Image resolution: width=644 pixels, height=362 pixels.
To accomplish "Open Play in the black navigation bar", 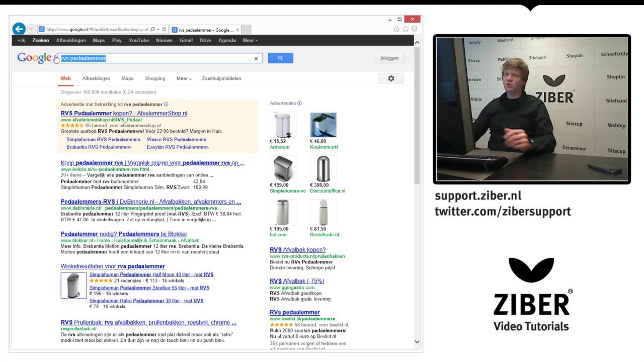I will tap(117, 40).
